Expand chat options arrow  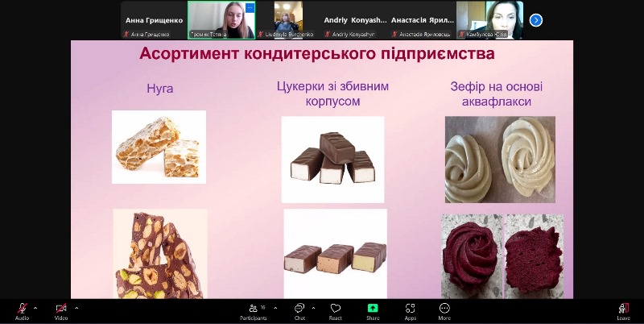313,308
